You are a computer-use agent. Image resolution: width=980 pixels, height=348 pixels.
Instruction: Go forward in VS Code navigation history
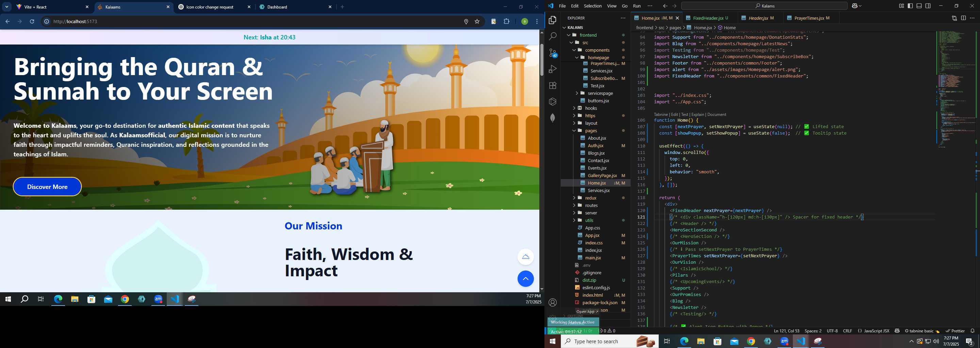(x=674, y=6)
